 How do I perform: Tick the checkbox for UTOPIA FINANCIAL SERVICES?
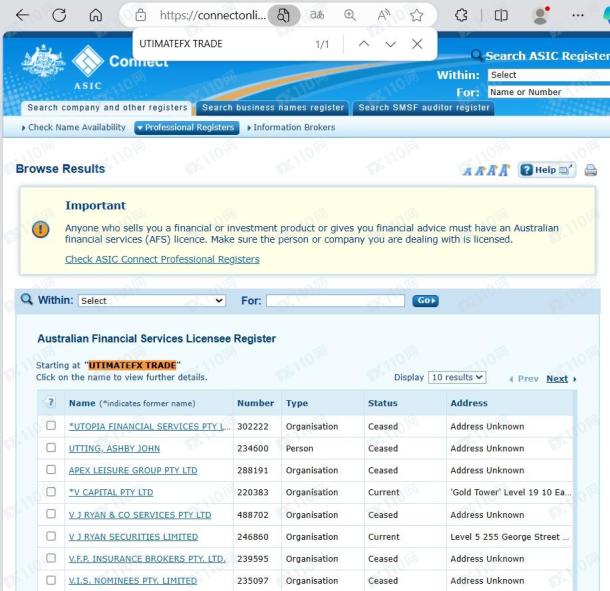tap(51, 425)
